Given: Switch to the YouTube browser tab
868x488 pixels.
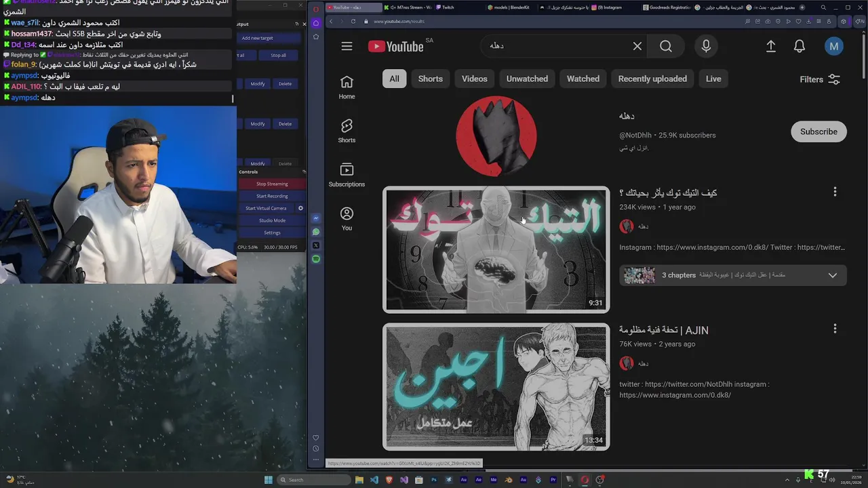Looking at the screenshot, I should (353, 7).
